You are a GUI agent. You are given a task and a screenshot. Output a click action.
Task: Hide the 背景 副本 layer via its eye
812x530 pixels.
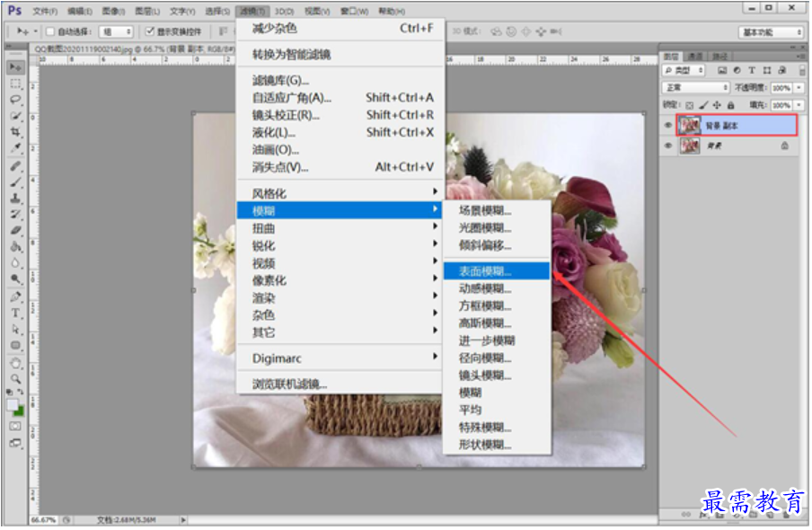click(668, 126)
